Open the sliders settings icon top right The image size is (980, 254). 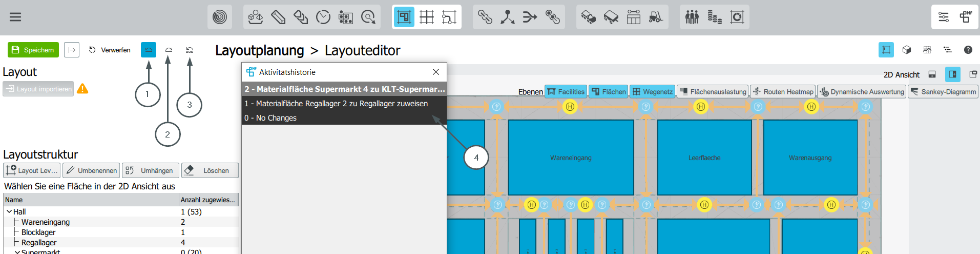(944, 17)
